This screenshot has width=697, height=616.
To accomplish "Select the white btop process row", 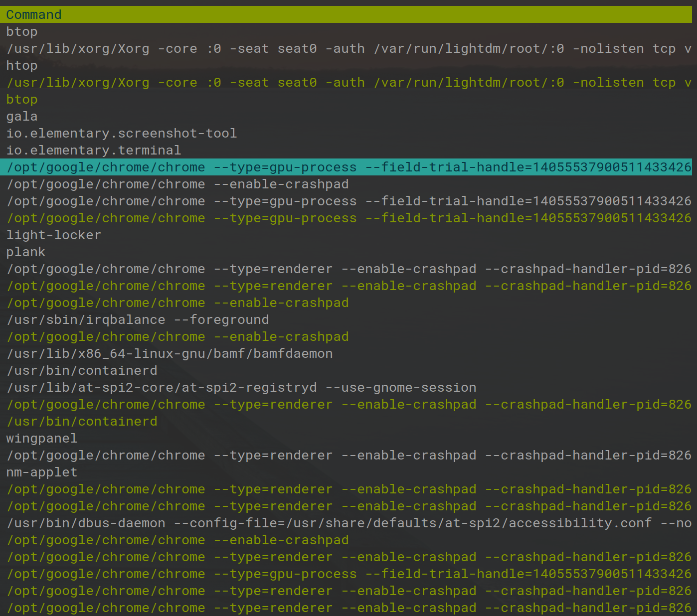I will [x=346, y=31].
